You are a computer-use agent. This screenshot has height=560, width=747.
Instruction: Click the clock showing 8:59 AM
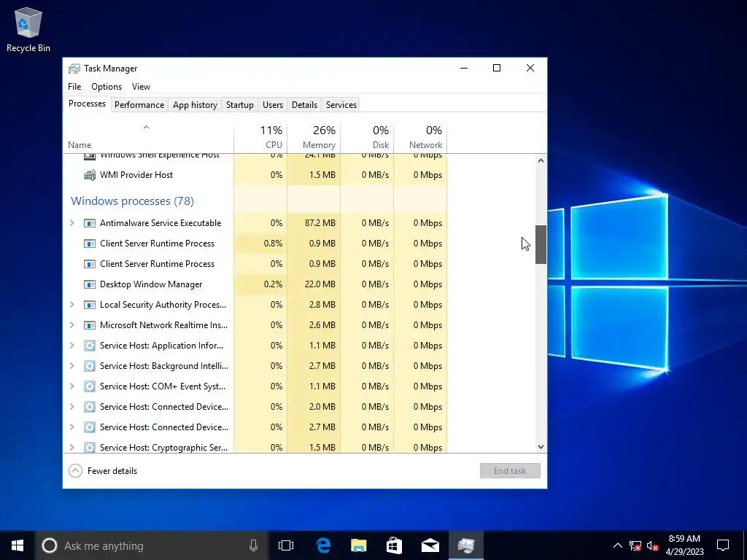(684, 539)
